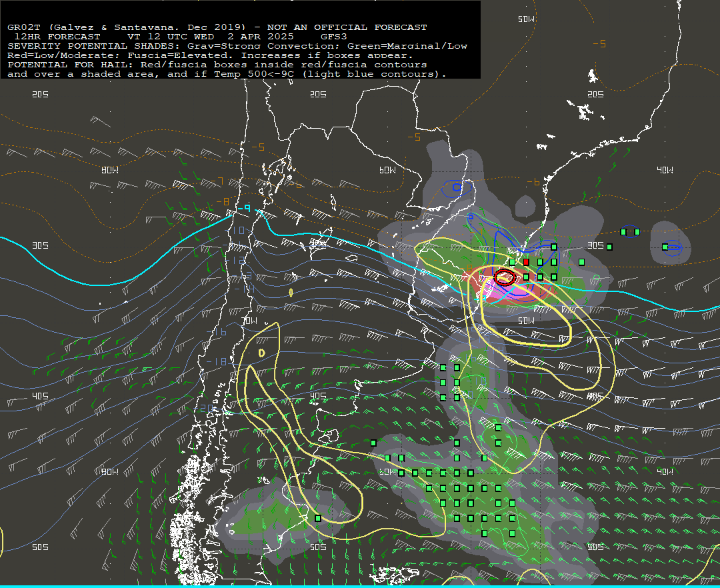Image resolution: width=720 pixels, height=588 pixels.
Task: Click the -16 blue contour label
Action: 216,332
